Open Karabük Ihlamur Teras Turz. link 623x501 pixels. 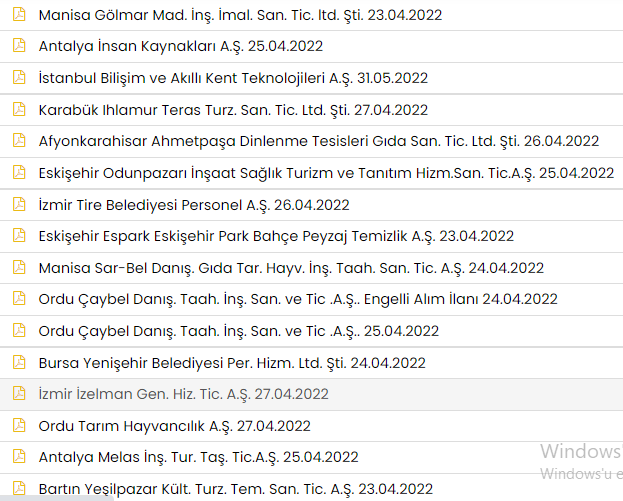[x=233, y=110]
